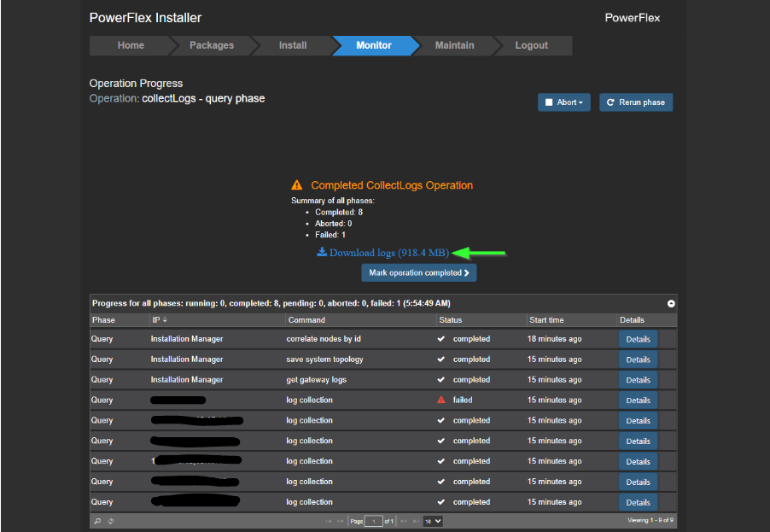Click the Mark operation completed button

pos(418,272)
